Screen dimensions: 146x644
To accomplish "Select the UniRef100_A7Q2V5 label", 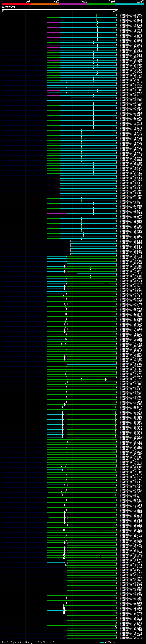I will pyautogui.click(x=131, y=35).
